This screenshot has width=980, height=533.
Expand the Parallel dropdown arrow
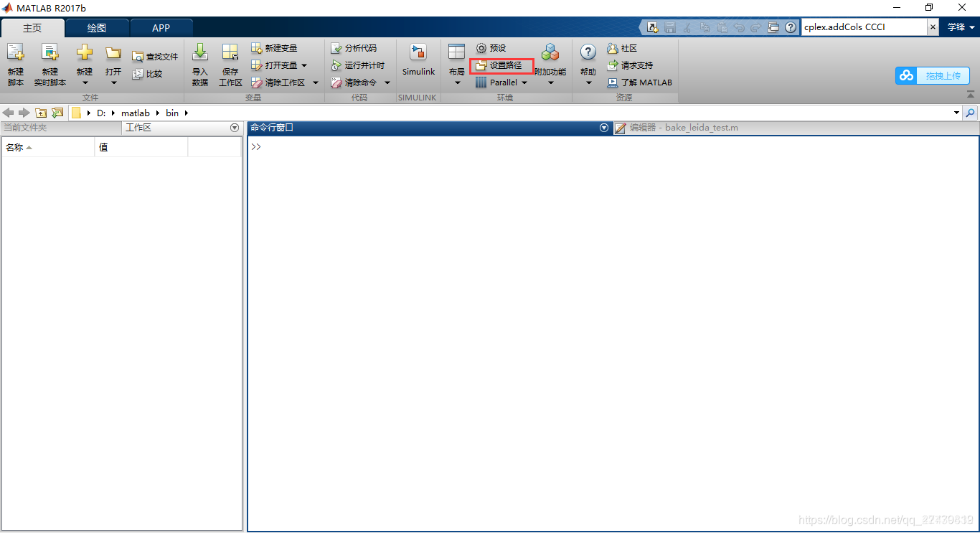[x=524, y=82]
